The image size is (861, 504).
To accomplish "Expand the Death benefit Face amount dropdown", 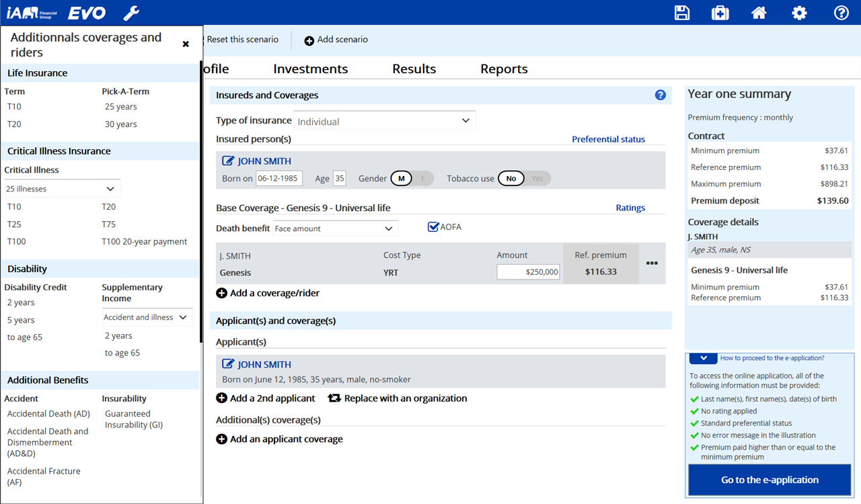I will tap(335, 228).
